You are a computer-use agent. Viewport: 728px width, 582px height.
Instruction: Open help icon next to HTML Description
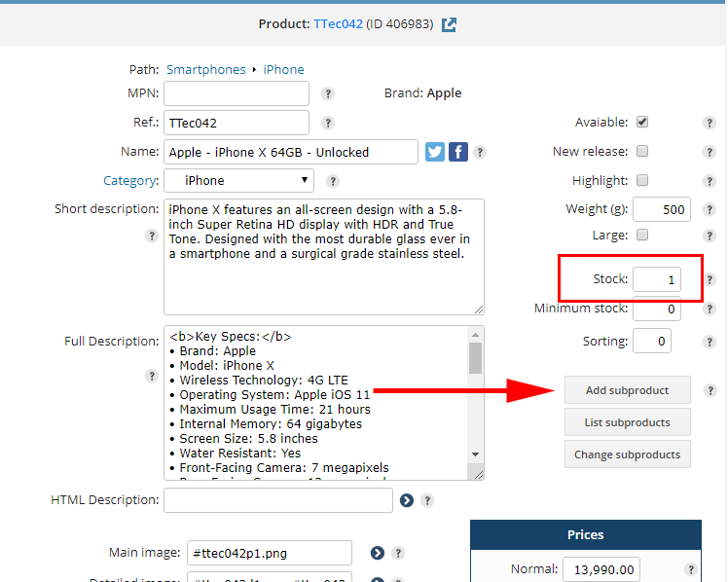(427, 500)
